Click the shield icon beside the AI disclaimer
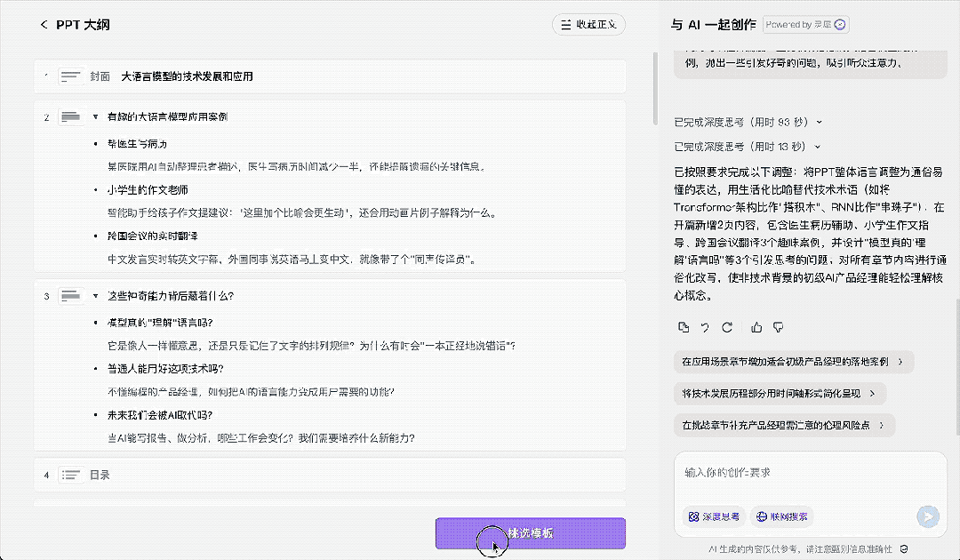 click(x=904, y=549)
